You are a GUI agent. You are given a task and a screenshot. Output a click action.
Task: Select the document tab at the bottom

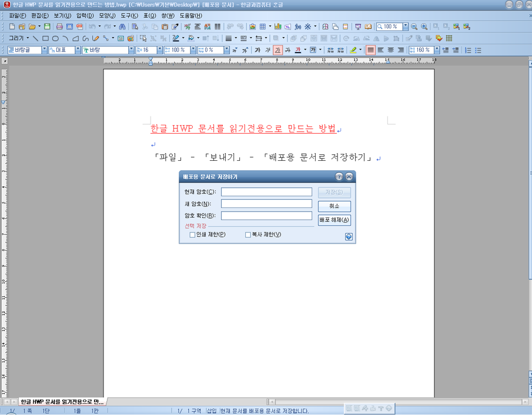tap(62, 402)
